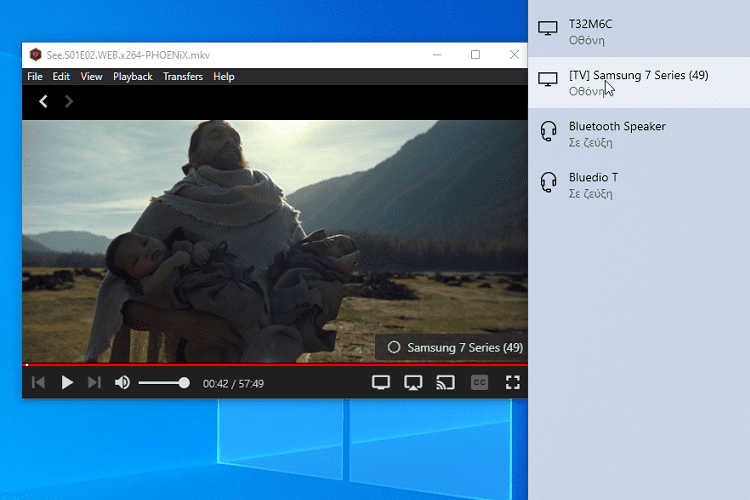Start playback with the play button
Screen dimensions: 750x500
pyautogui.click(x=67, y=382)
